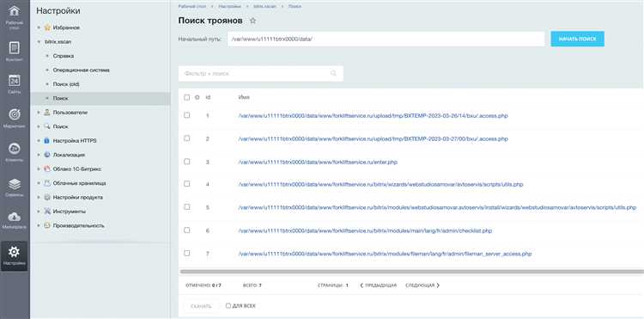Click the СКАНИТЬ button
The height and width of the screenshot is (319, 644).
point(201,306)
